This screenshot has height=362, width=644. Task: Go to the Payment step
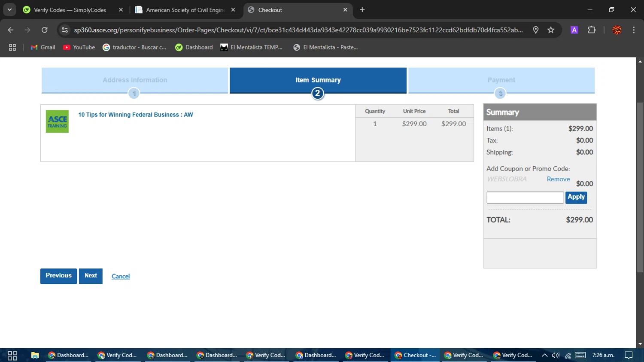click(501, 80)
